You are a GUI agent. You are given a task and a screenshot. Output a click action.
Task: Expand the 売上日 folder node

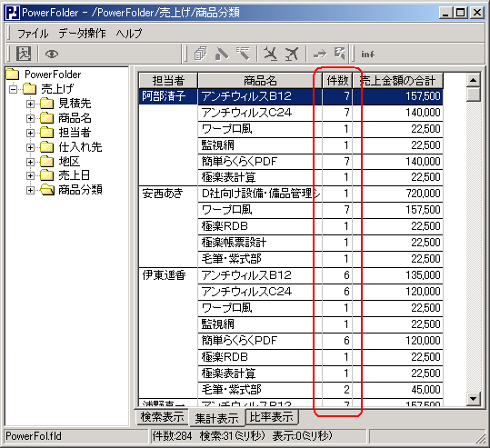click(30, 175)
